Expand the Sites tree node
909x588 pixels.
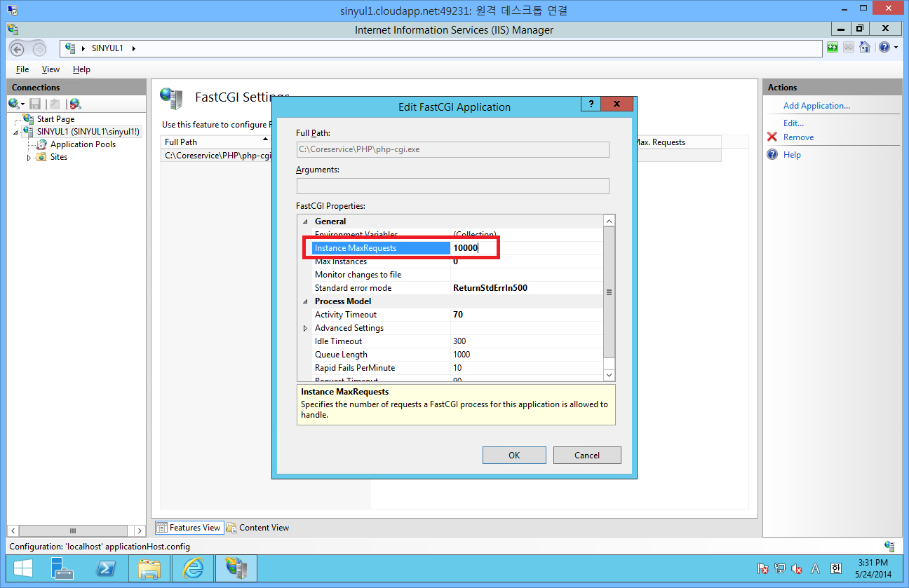pos(29,157)
